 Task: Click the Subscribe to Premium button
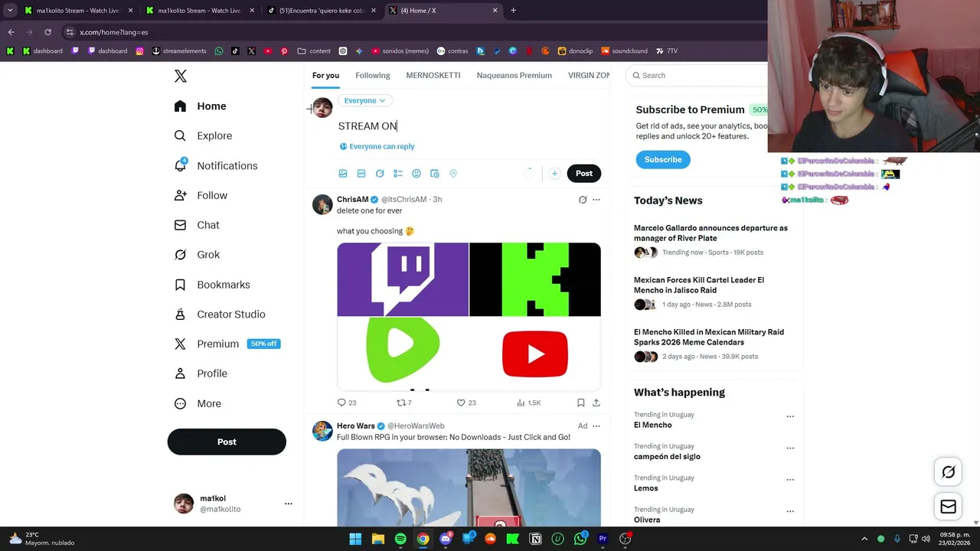(663, 160)
